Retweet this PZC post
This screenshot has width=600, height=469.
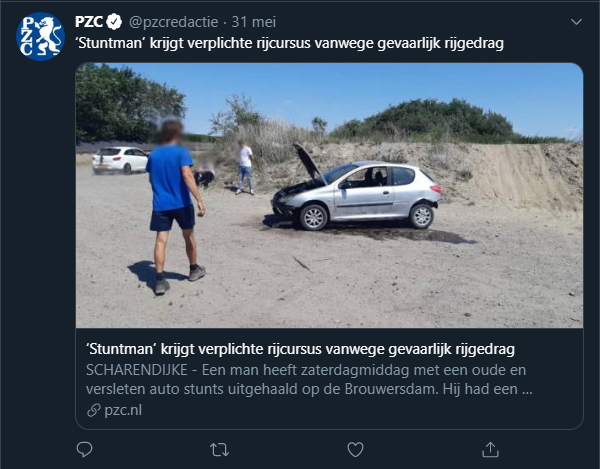click(x=220, y=450)
